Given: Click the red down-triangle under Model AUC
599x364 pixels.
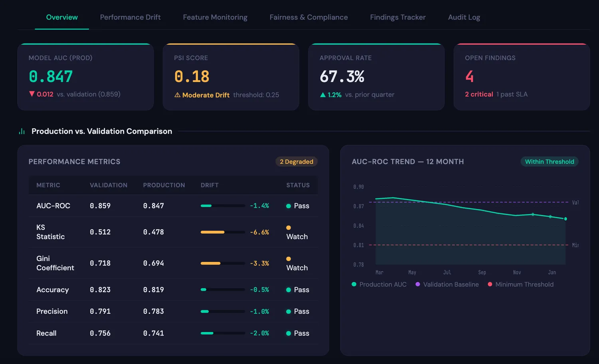Looking at the screenshot, I should (x=32, y=94).
